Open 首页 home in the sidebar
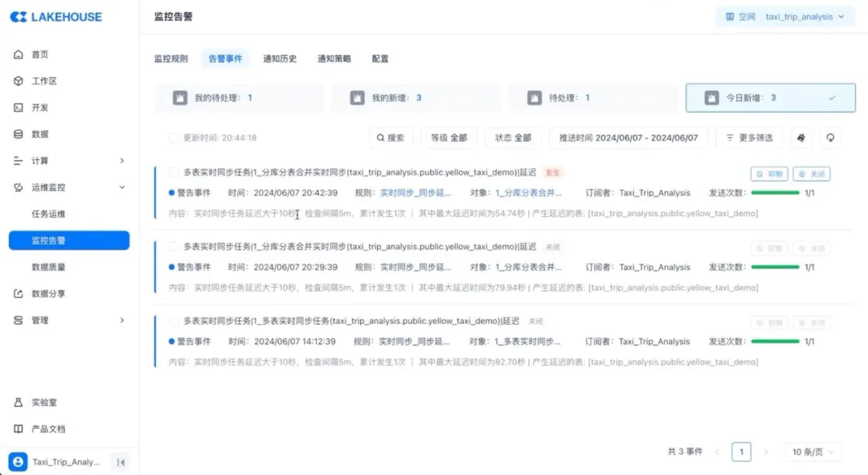The width and height of the screenshot is (868, 475). click(39, 55)
